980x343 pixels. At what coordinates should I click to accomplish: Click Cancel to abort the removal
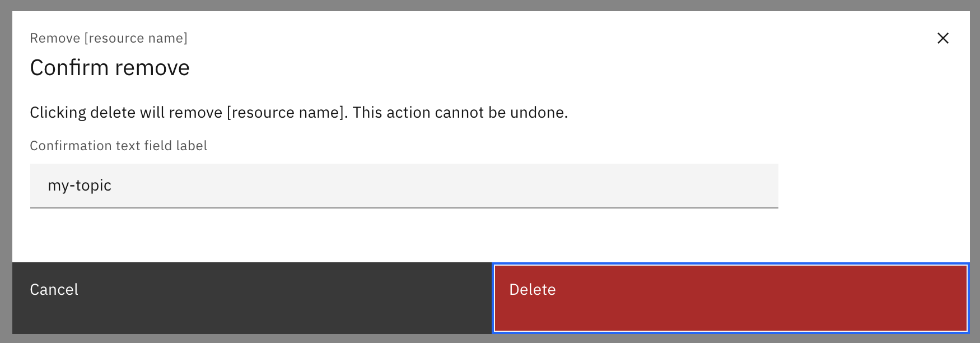click(54, 290)
